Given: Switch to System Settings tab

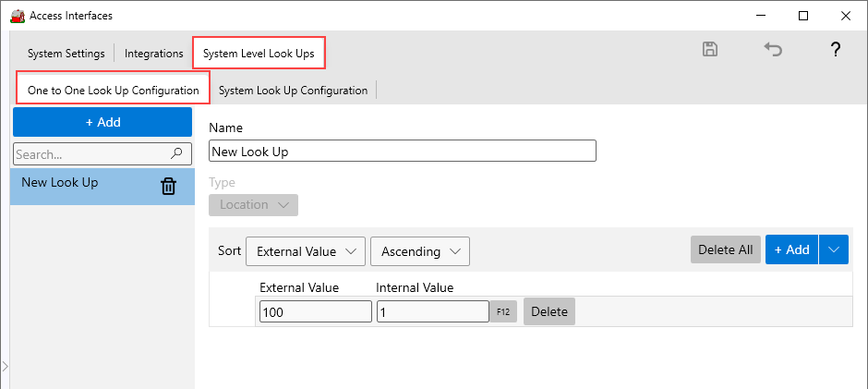Looking at the screenshot, I should coord(66,54).
